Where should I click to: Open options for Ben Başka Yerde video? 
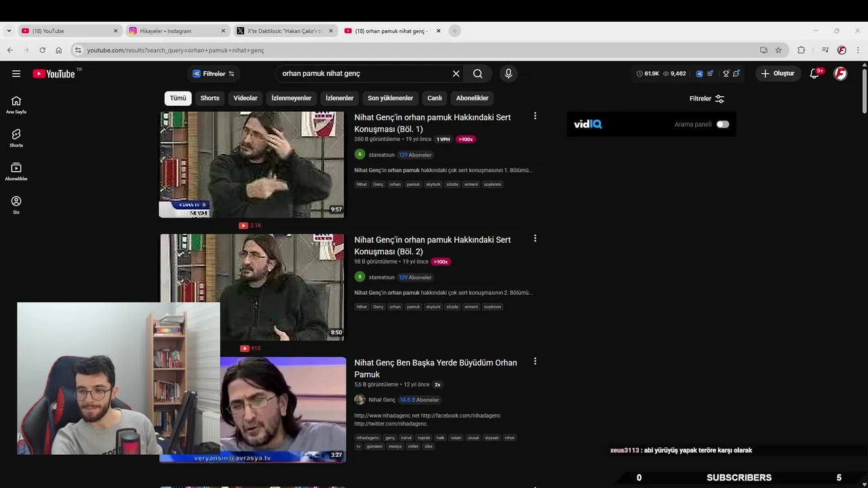(x=535, y=361)
